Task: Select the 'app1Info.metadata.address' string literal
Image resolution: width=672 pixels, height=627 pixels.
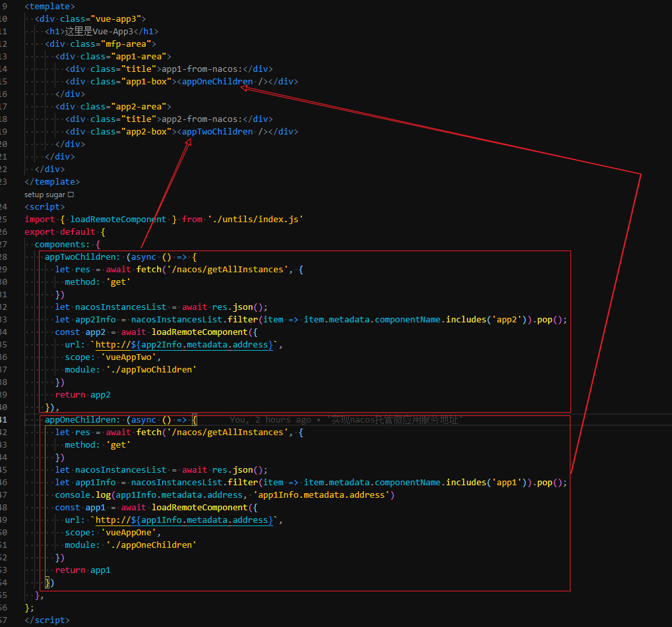Action: pyautogui.click(x=321, y=495)
